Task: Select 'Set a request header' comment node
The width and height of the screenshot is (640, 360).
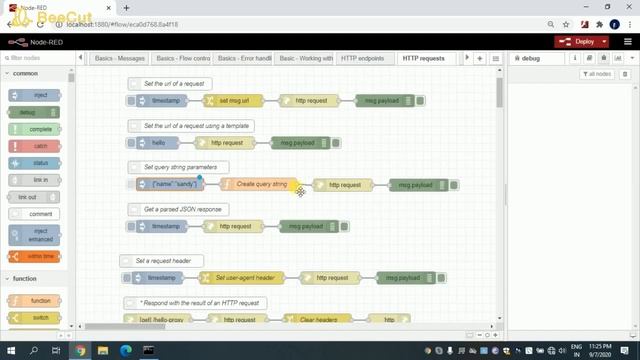Action: [162, 261]
